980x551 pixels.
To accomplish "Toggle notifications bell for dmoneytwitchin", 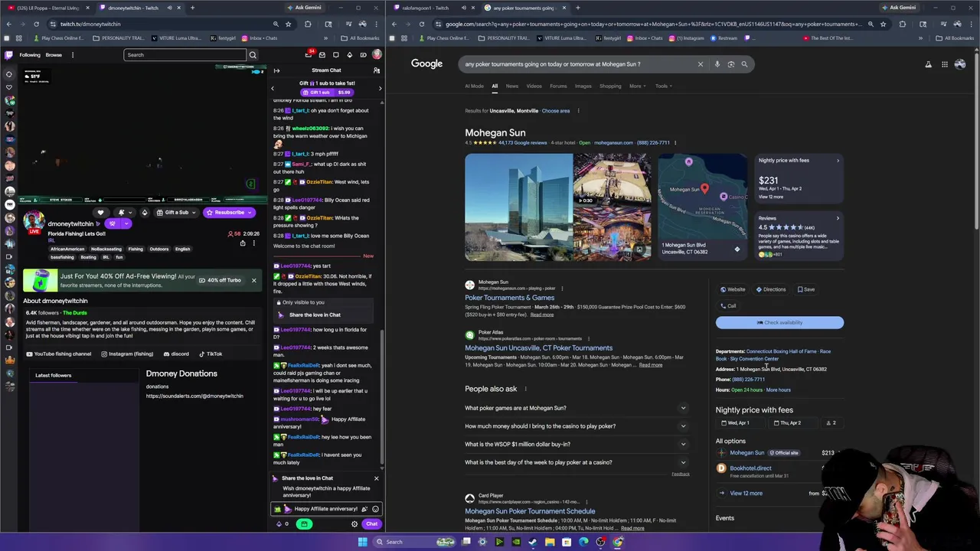I will [x=122, y=212].
